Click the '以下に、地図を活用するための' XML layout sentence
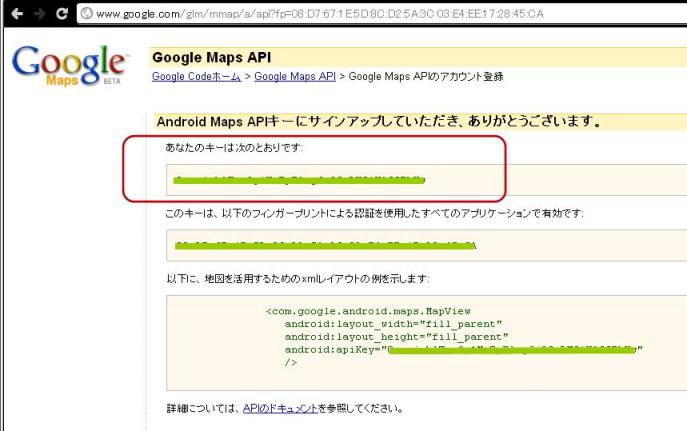The width and height of the screenshot is (687, 431). pos(297,279)
